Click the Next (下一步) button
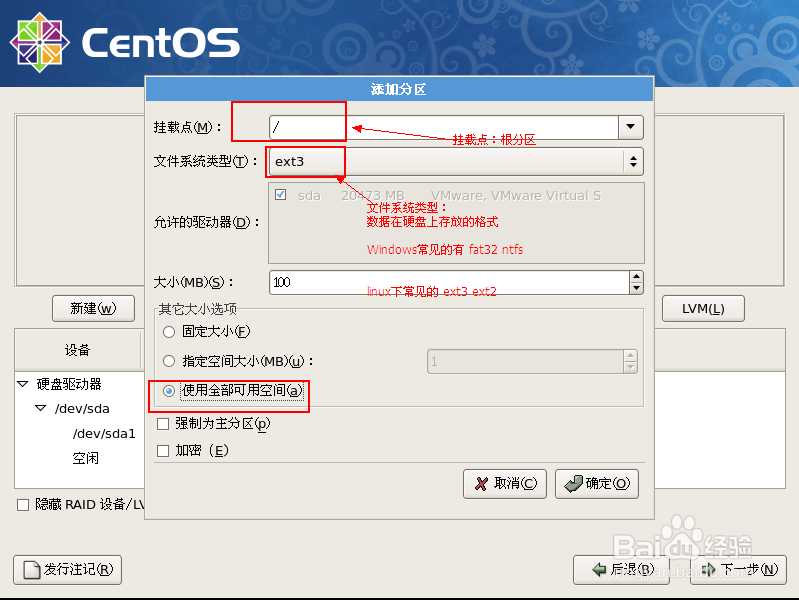 click(x=738, y=570)
